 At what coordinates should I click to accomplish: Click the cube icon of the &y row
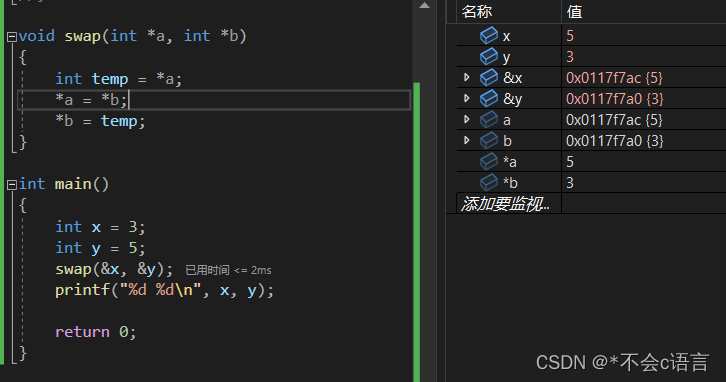tap(488, 98)
